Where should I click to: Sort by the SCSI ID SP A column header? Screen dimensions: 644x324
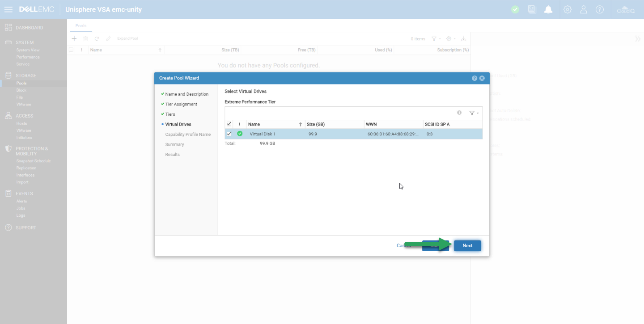point(453,124)
